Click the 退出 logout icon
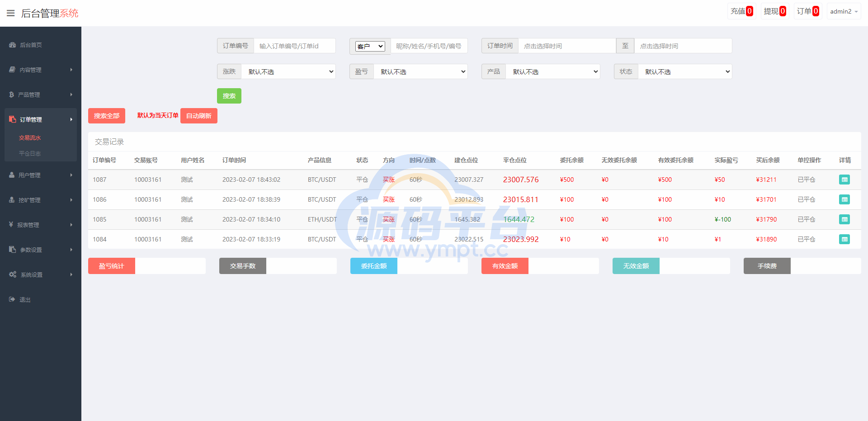The height and width of the screenshot is (421, 868). tap(12, 299)
